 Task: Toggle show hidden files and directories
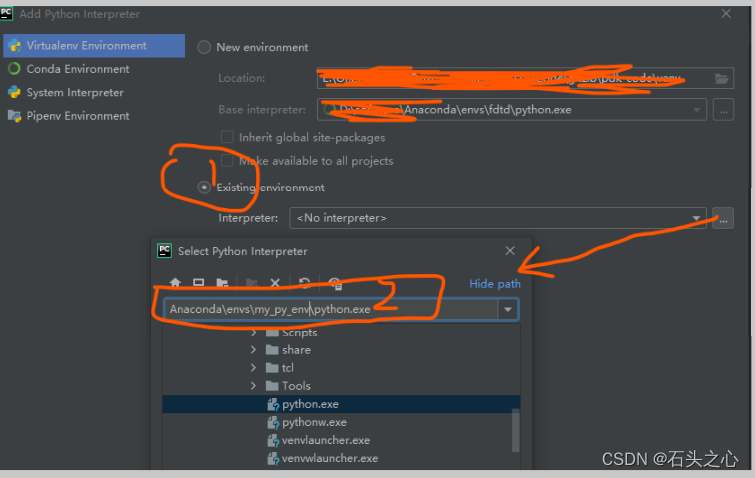[x=336, y=283]
